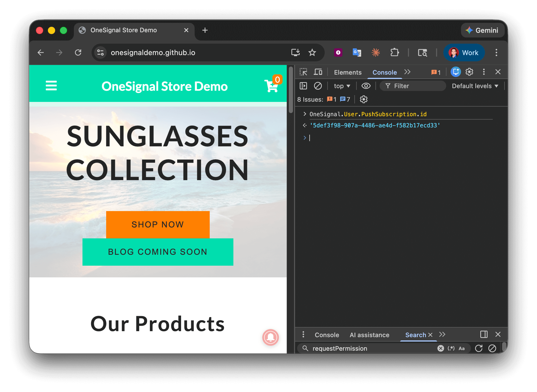The height and width of the screenshot is (392, 537).
Task: Clear the console output
Action: click(318, 86)
